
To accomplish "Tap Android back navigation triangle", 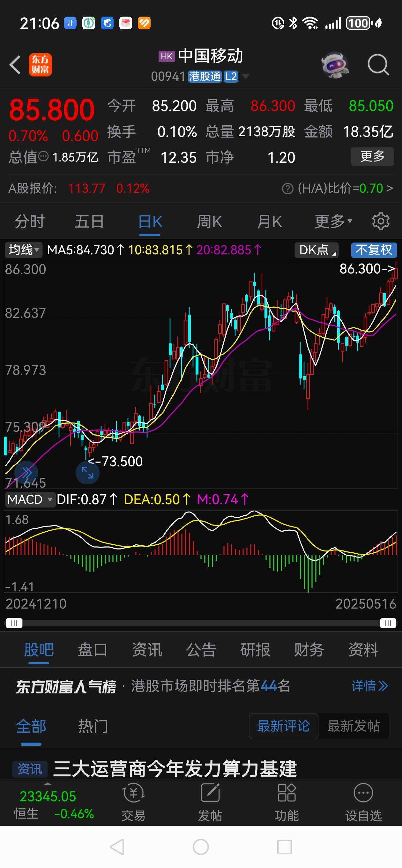I will coord(117,847).
